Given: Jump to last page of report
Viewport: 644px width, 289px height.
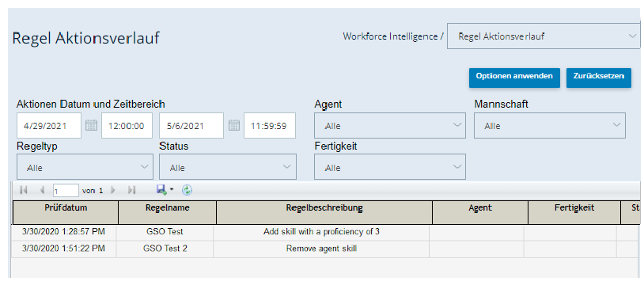Looking at the screenshot, I should point(132,190).
